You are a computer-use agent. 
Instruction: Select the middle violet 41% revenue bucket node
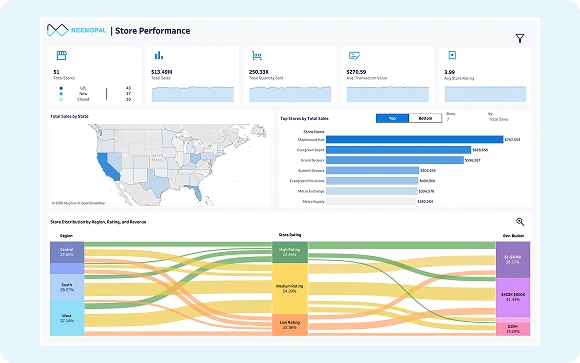(x=513, y=297)
